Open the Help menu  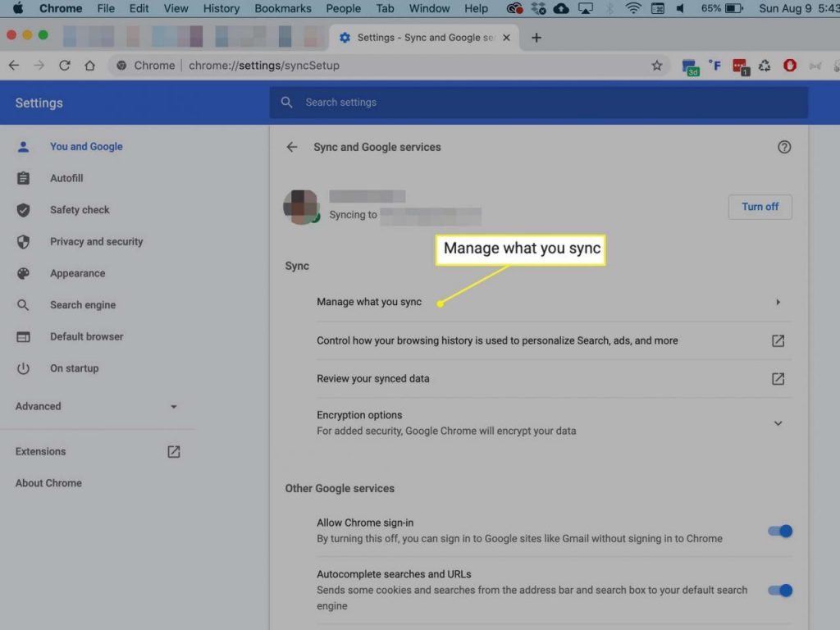pyautogui.click(x=476, y=8)
